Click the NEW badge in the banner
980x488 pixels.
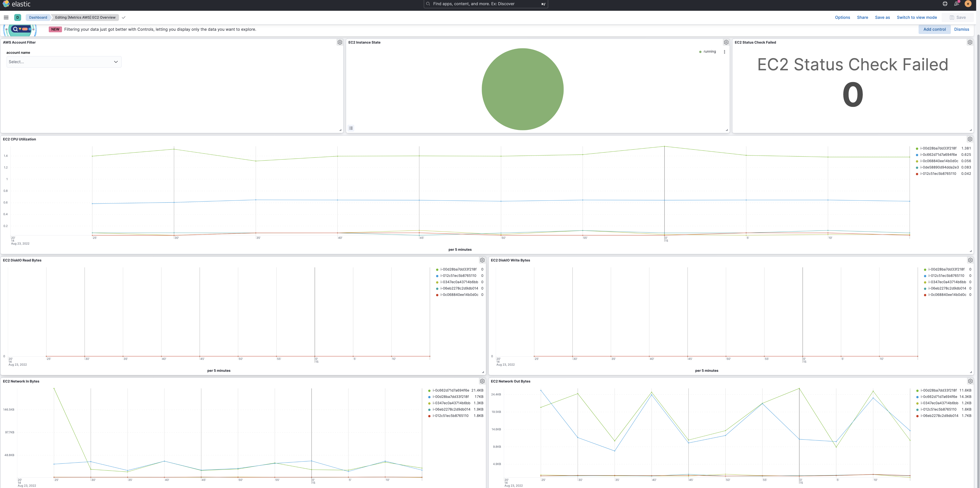point(55,29)
